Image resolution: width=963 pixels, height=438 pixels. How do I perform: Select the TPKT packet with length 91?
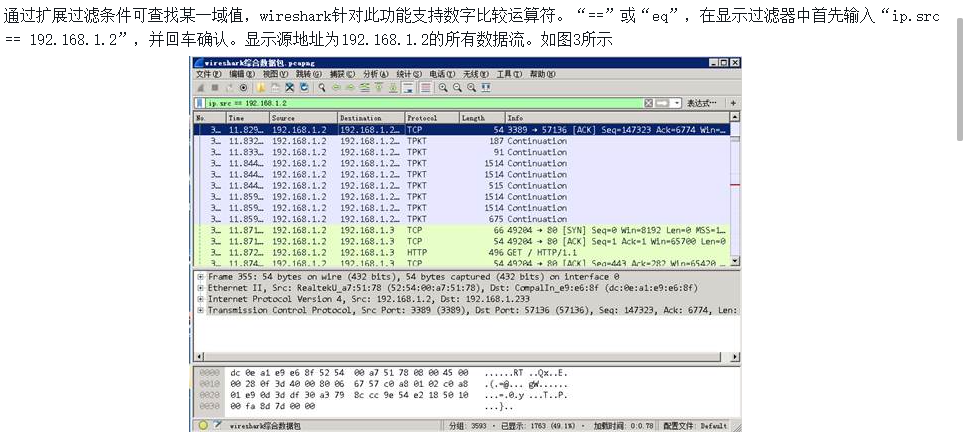462,152
